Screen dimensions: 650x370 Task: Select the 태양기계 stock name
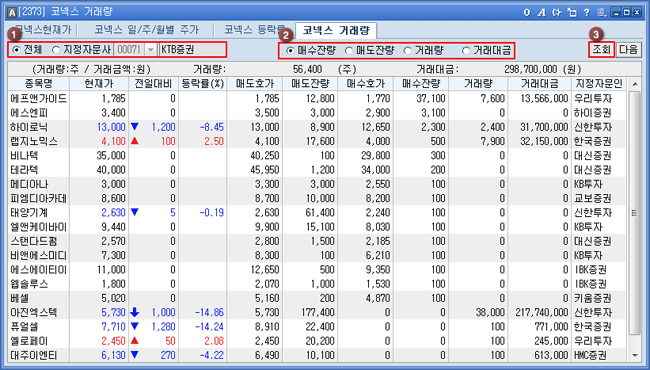pyautogui.click(x=29, y=213)
